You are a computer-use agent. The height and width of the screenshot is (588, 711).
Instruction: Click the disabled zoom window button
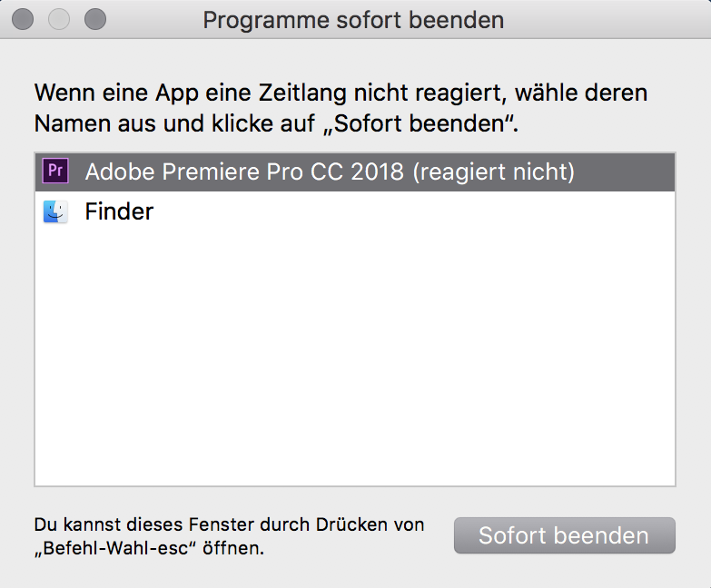[94, 19]
